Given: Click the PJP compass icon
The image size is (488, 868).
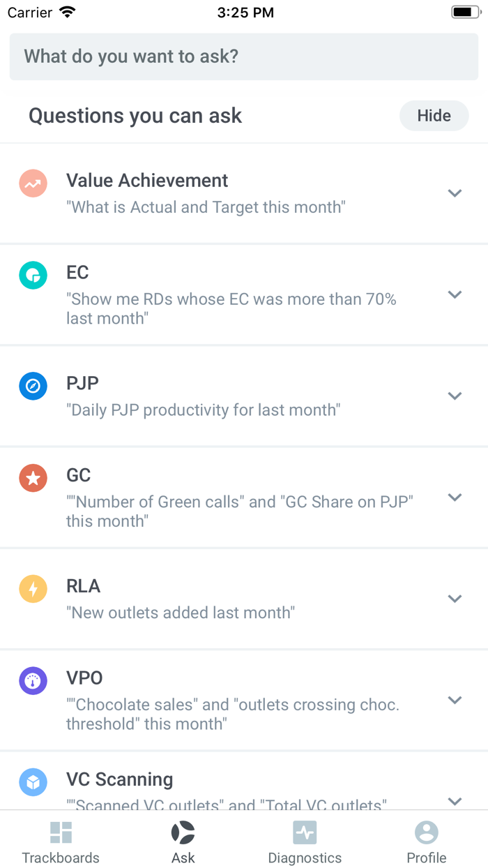Looking at the screenshot, I should pos(33,386).
